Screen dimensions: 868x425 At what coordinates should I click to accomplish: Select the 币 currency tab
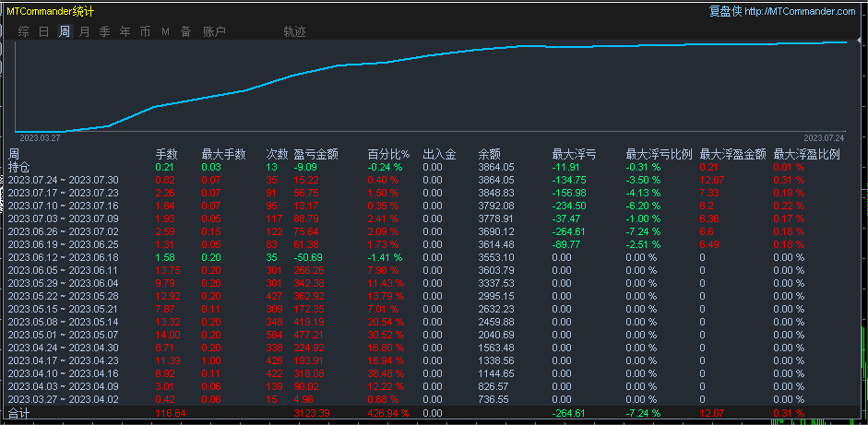point(145,31)
